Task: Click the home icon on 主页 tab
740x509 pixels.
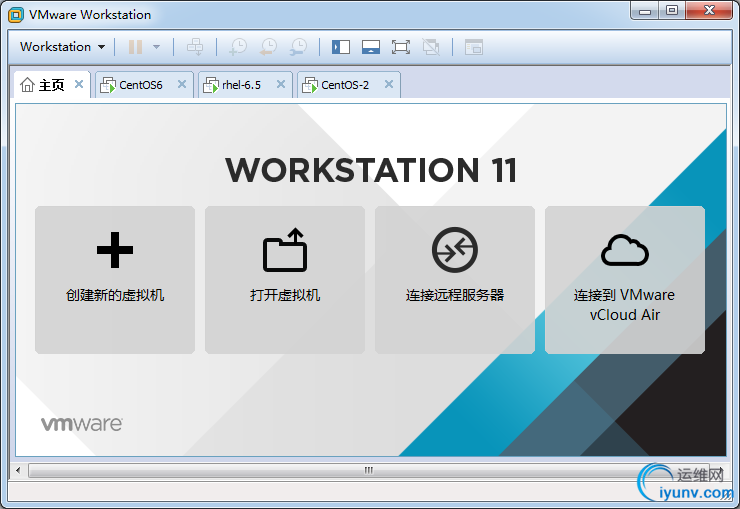Action: pyautogui.click(x=27, y=84)
